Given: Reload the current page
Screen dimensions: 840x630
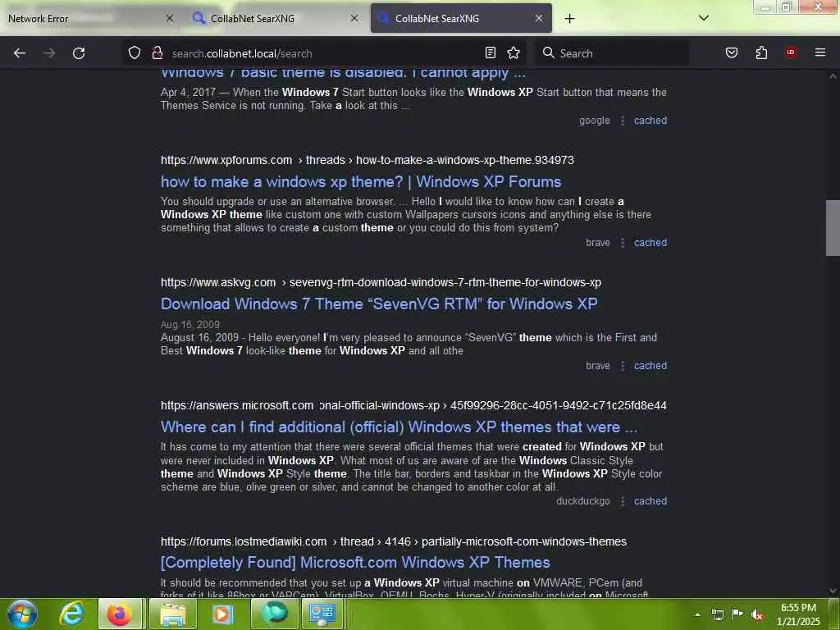Looking at the screenshot, I should coord(79,53).
